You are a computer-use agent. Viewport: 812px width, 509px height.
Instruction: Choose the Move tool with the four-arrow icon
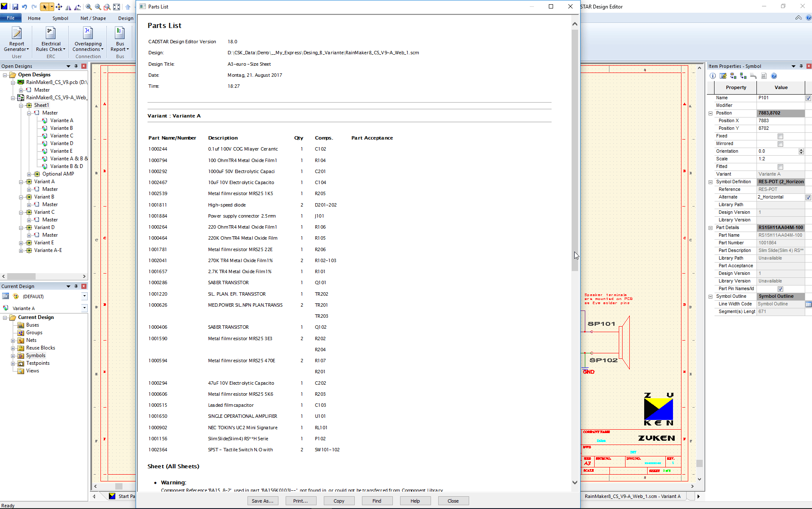click(x=59, y=7)
